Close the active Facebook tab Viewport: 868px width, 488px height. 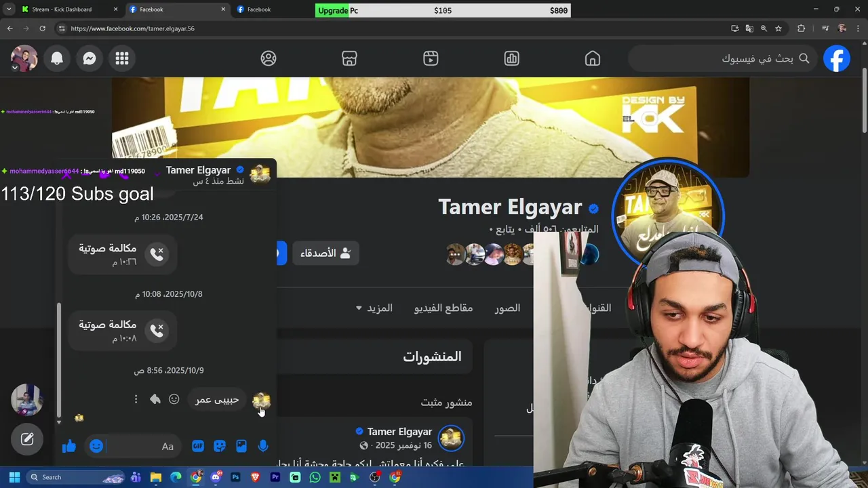coord(224,9)
